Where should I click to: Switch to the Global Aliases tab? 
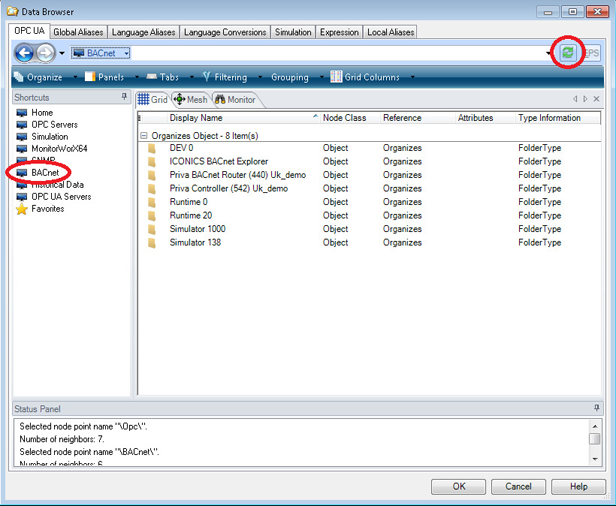coord(79,32)
